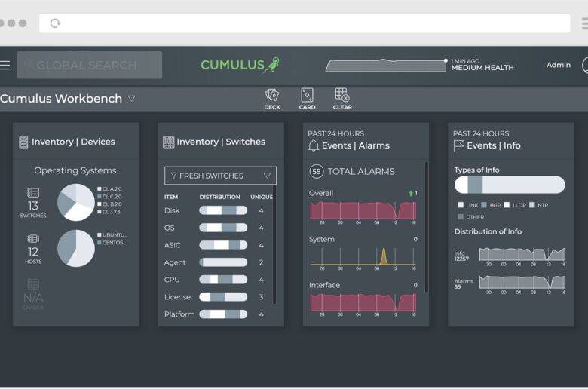Click the OTHER legend swatch
Viewport: 588px width, 389px height.
(x=461, y=217)
